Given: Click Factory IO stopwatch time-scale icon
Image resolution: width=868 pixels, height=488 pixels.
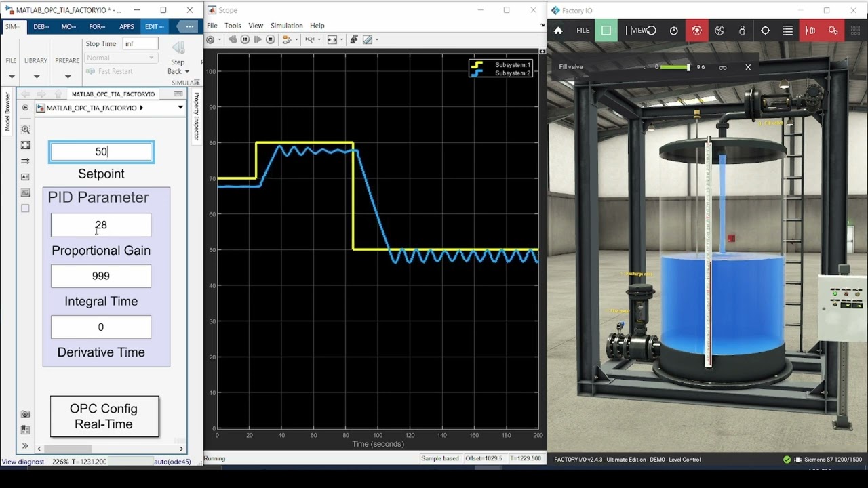Looking at the screenshot, I should (x=674, y=30).
